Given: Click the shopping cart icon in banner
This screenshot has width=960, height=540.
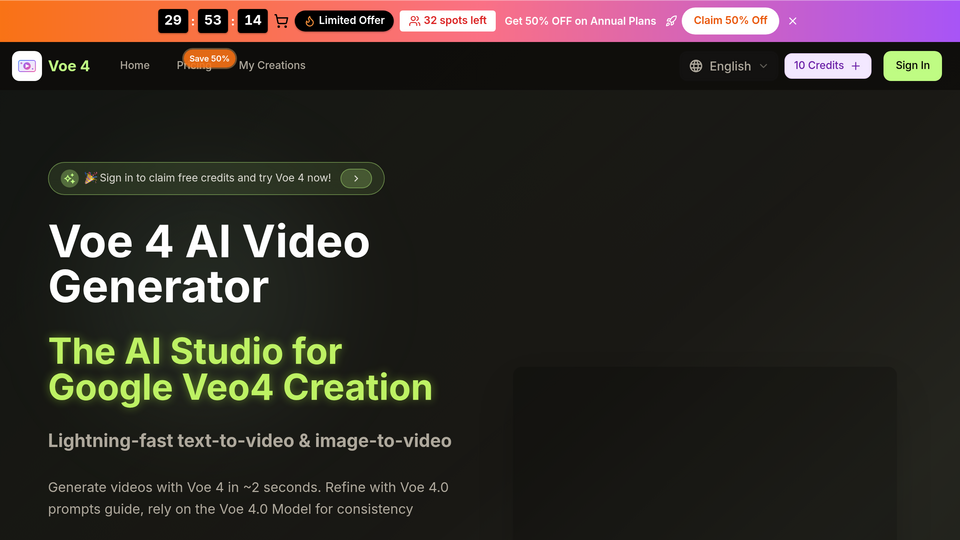Looking at the screenshot, I should (x=281, y=21).
